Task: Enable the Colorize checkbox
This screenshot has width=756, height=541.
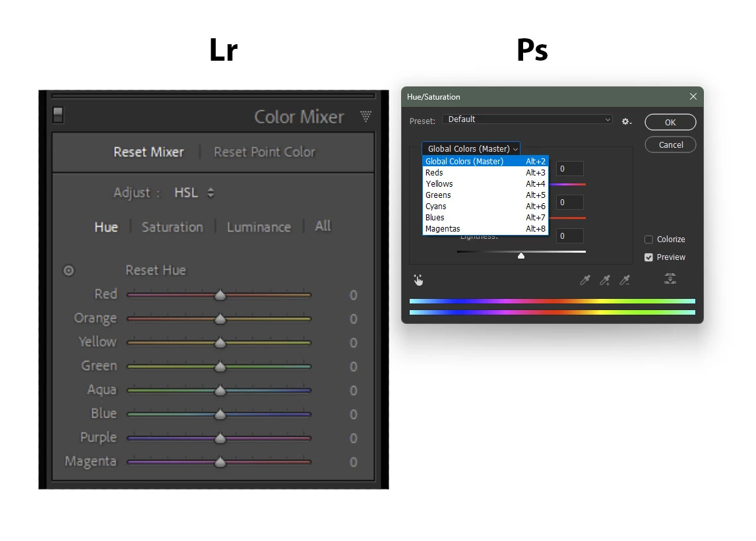Action: point(648,239)
